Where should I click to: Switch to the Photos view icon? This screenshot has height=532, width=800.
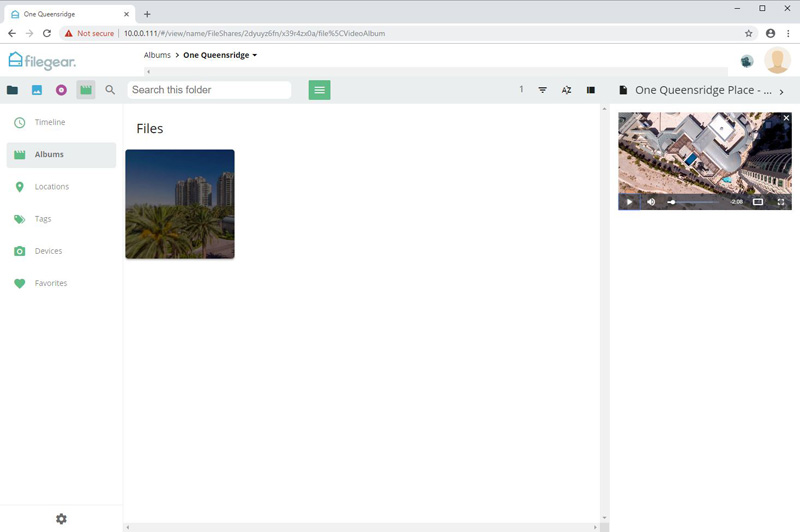tap(37, 90)
